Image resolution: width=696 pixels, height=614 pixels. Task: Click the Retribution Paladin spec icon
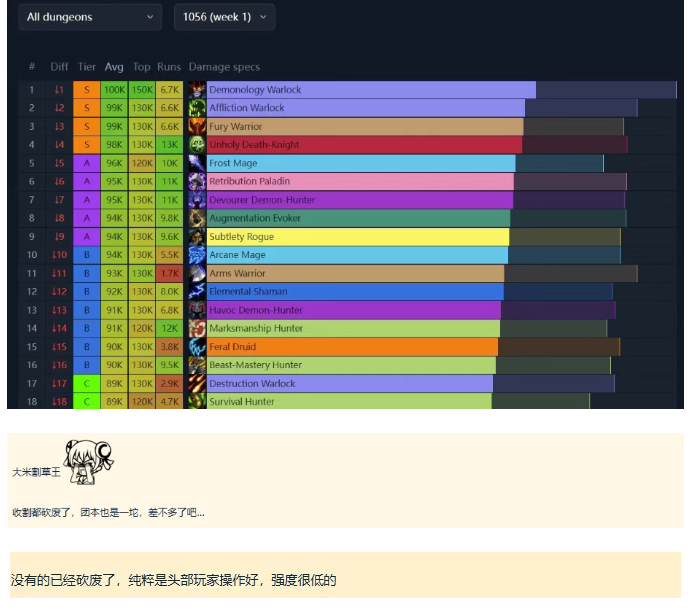197,182
